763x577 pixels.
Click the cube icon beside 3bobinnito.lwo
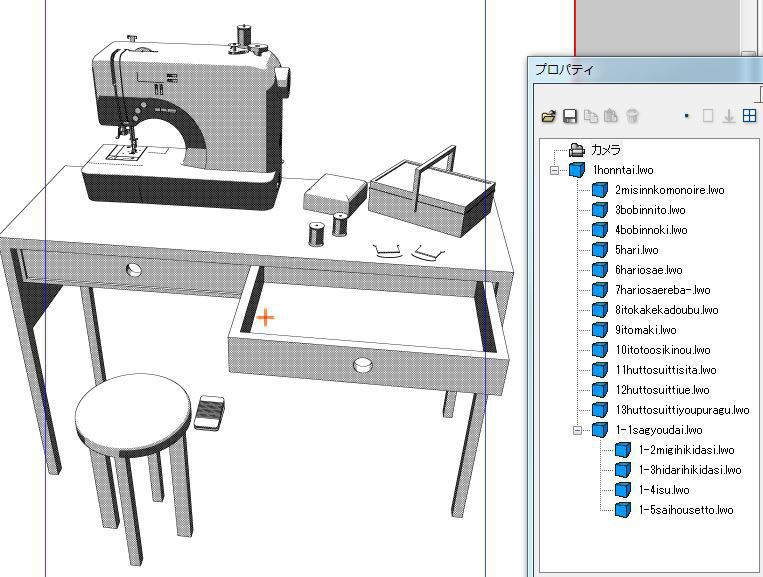click(600, 210)
